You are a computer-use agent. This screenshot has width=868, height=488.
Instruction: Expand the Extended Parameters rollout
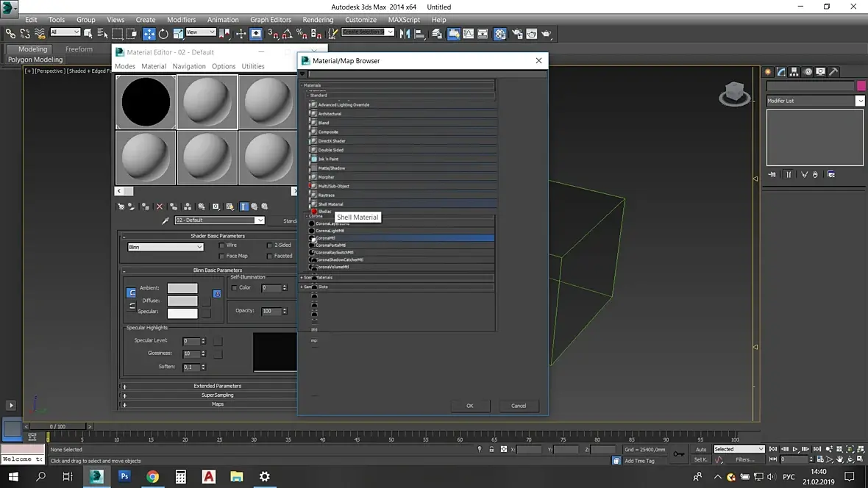coord(217,386)
